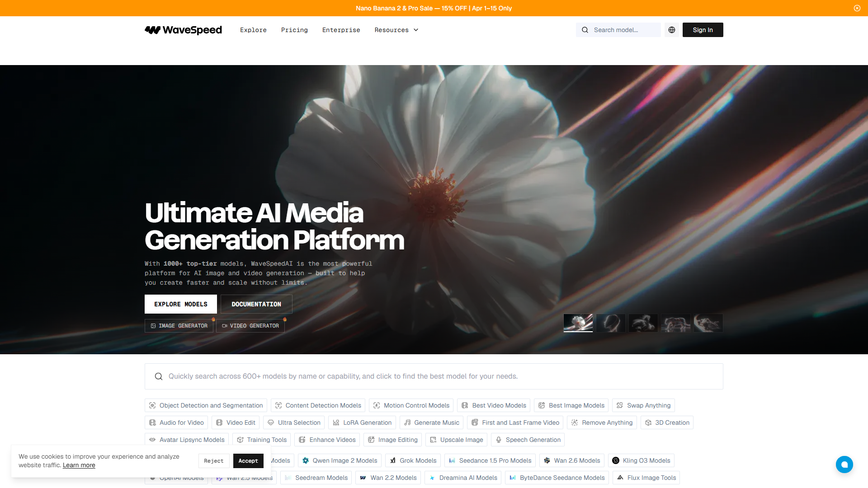This screenshot has height=488, width=868.
Task: Select Avatar Lipsync Models tag
Action: (x=187, y=440)
